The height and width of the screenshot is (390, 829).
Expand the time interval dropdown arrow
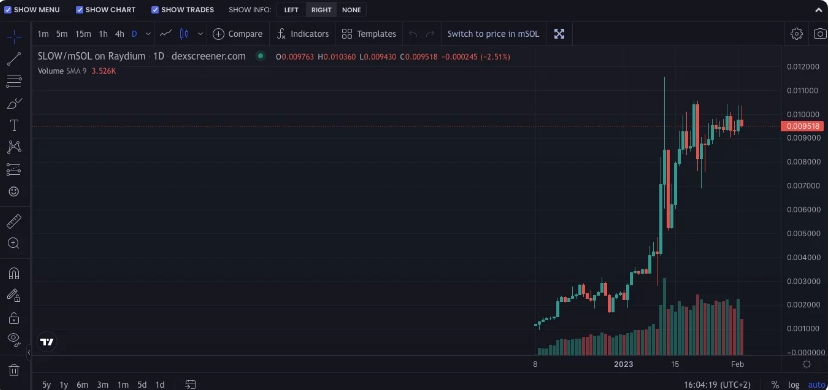tap(148, 34)
